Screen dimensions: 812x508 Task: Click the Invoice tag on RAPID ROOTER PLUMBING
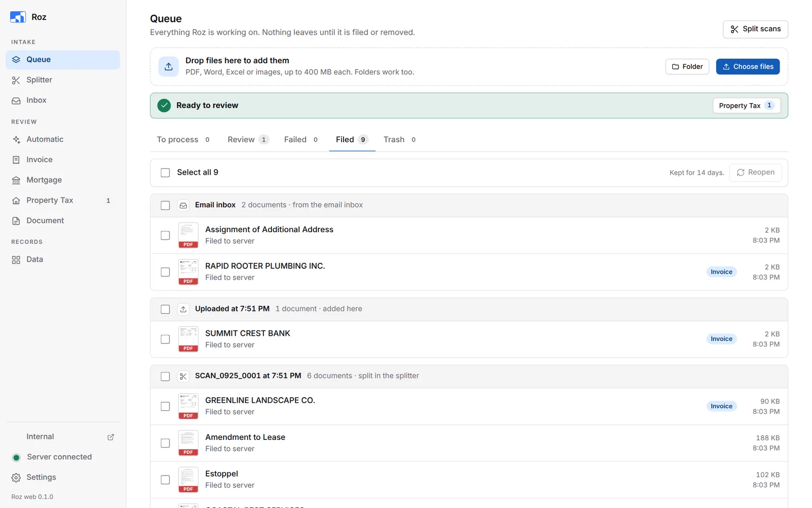[x=721, y=272]
